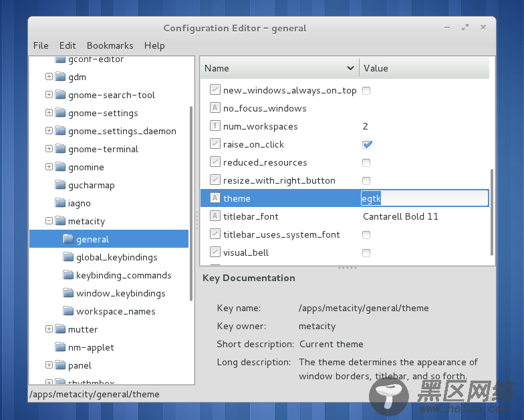The image size is (524, 420).
Task: Click the gnome-terminal folder icon
Action: click(x=60, y=149)
